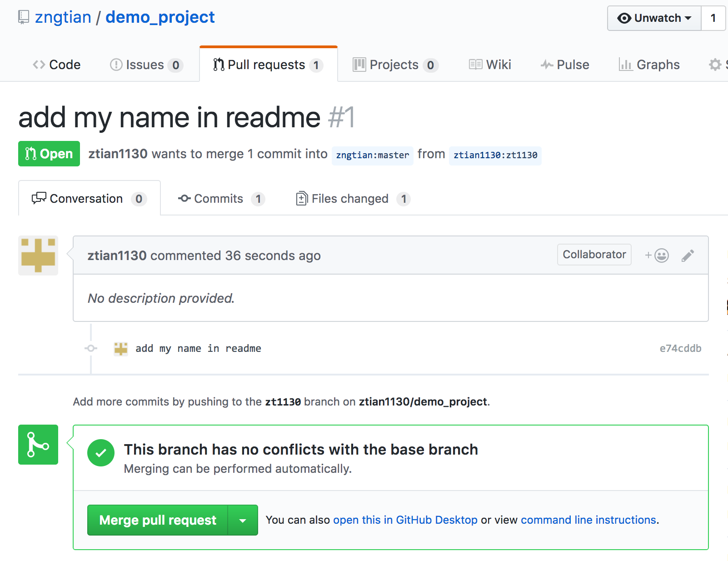Click the green checkmark status icon
This screenshot has height=561, width=728.
(101, 453)
